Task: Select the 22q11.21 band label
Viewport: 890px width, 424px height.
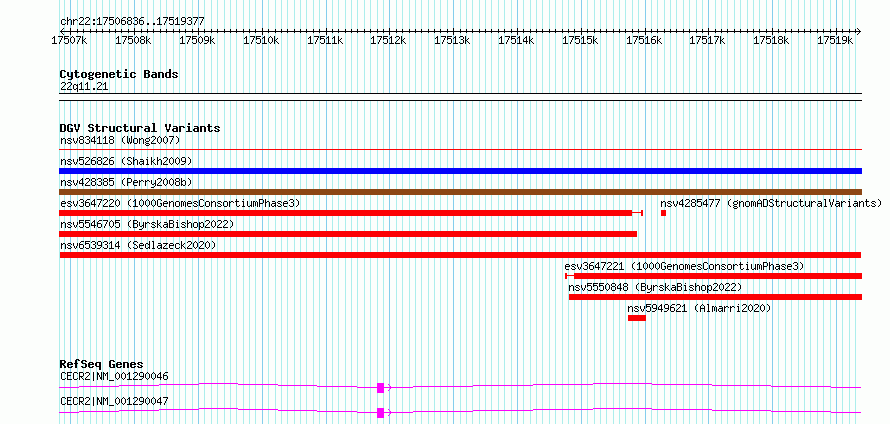Action: pos(84,86)
